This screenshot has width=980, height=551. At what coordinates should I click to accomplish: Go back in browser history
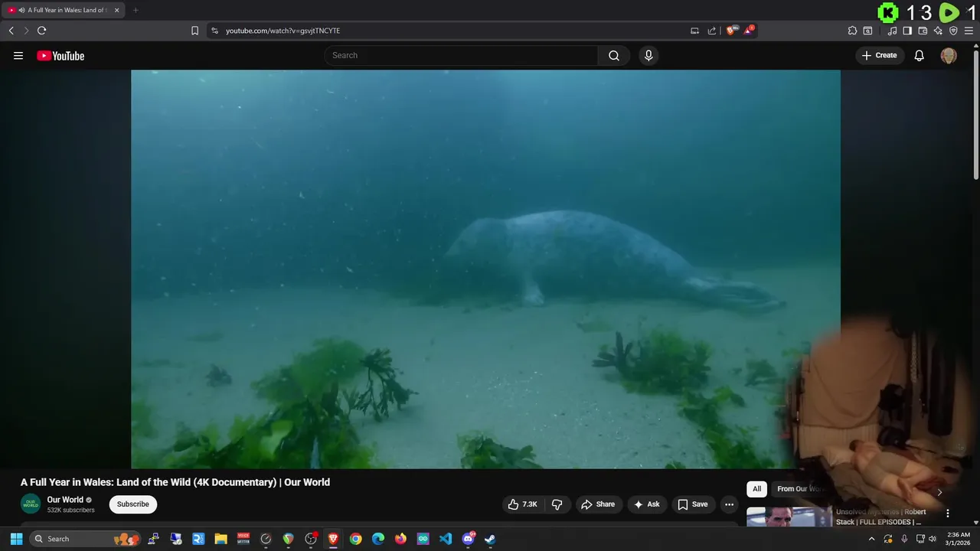pyautogui.click(x=11, y=31)
